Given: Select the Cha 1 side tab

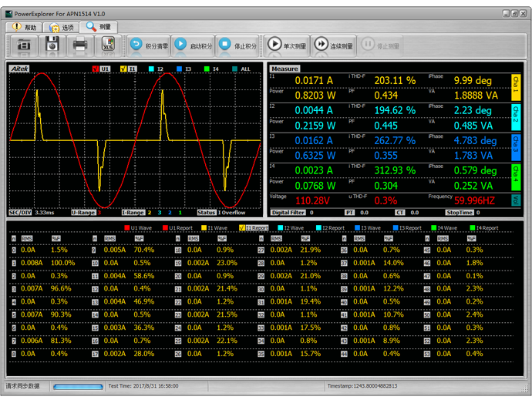Looking at the screenshot, I should tap(516, 88).
